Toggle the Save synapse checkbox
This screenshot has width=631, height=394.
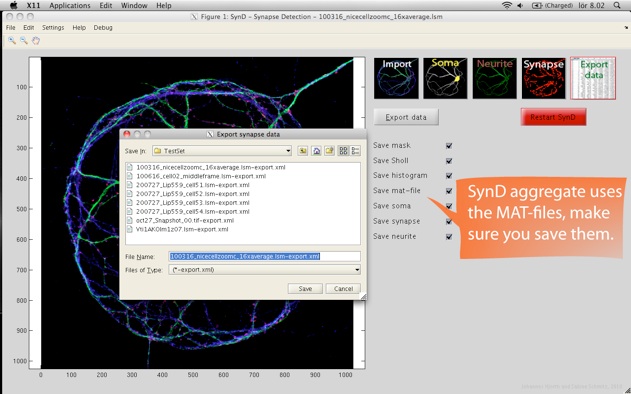(x=449, y=222)
